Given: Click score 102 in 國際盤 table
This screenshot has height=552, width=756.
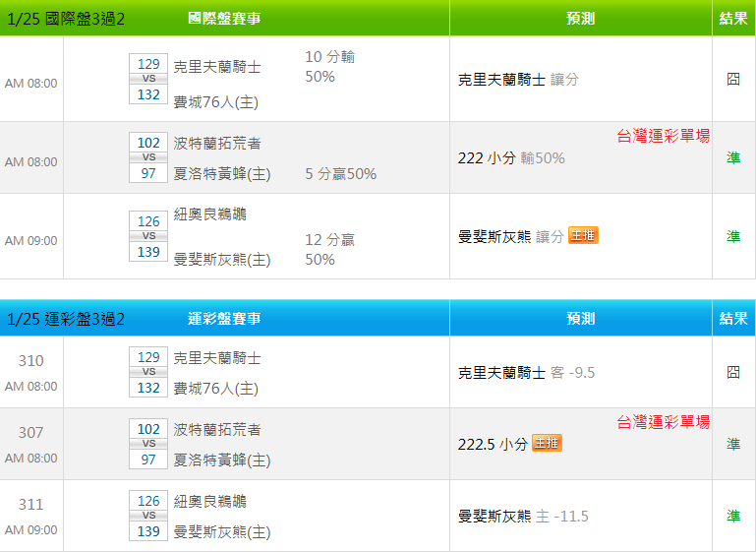Looking at the screenshot, I should [x=148, y=143].
